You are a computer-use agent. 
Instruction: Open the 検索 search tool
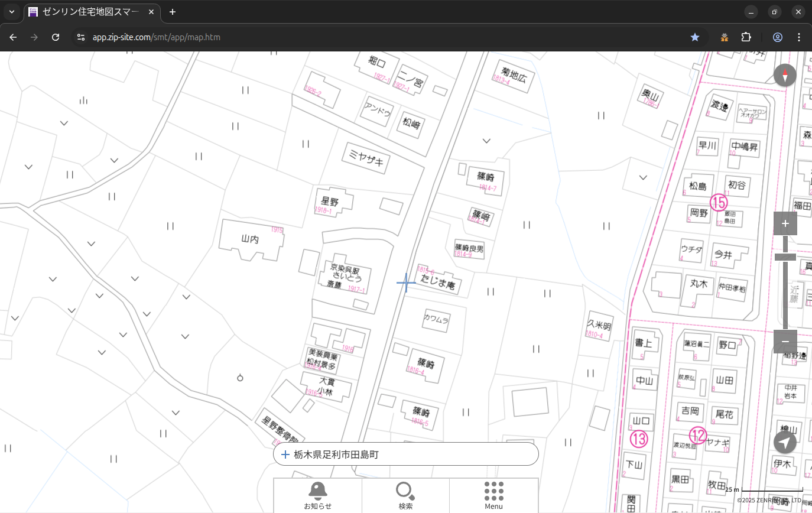(x=405, y=495)
